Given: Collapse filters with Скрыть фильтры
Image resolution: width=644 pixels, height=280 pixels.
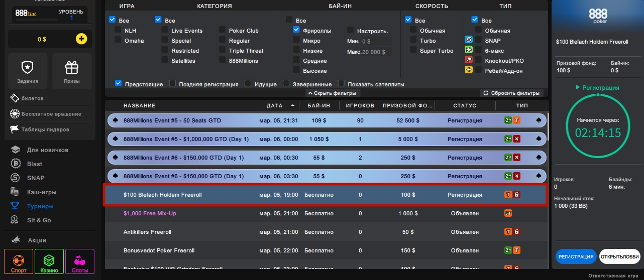Looking at the screenshot, I should [332, 93].
